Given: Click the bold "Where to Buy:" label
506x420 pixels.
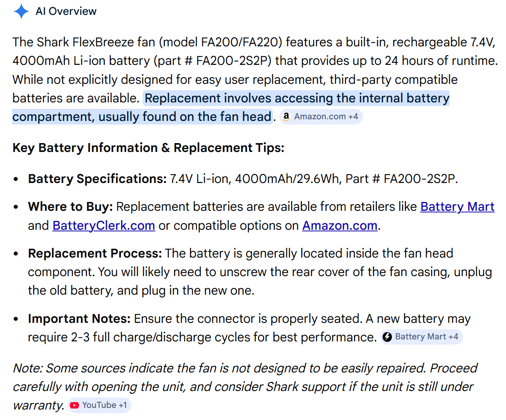Looking at the screenshot, I should pos(71,206).
